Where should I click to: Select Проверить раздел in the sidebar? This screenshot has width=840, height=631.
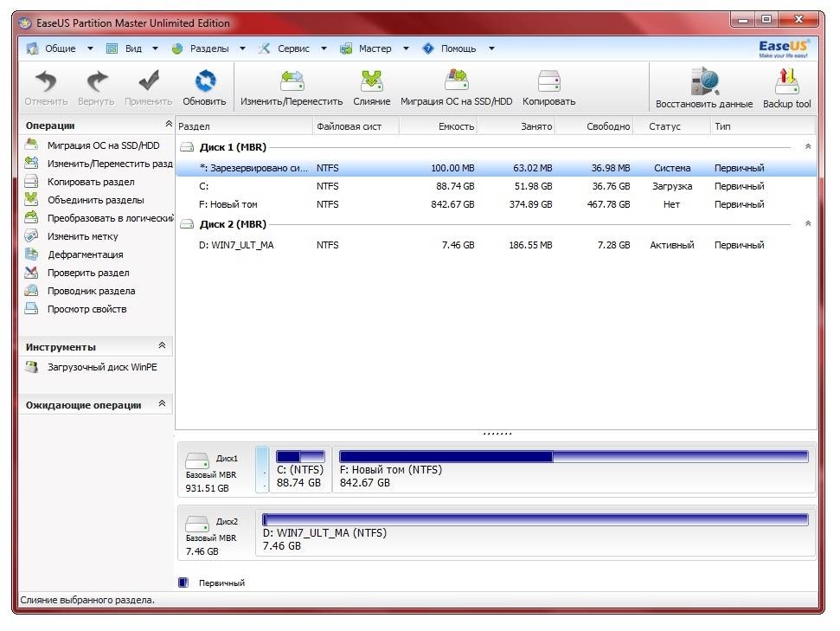pyautogui.click(x=88, y=273)
